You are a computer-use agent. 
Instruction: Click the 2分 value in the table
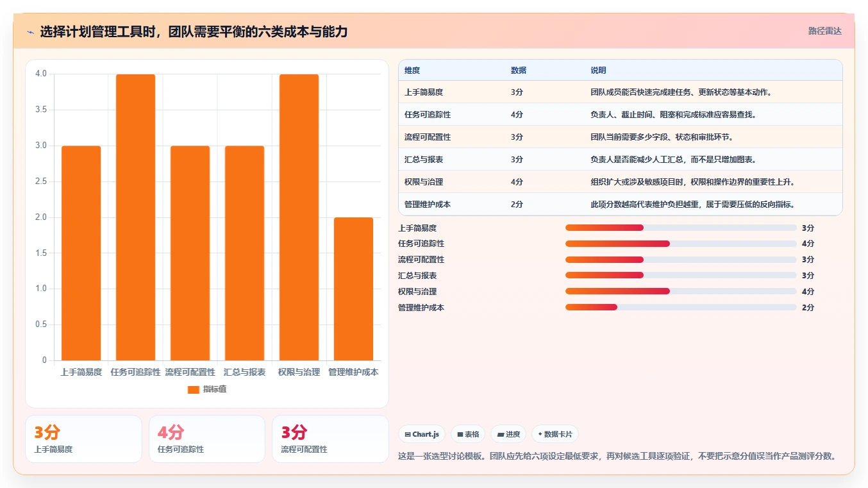517,205
